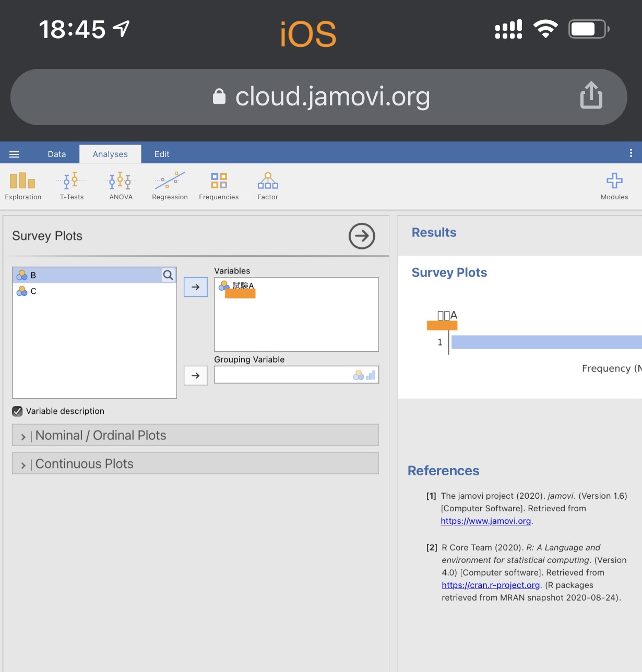The height and width of the screenshot is (672, 642).
Task: Open the https://cran.r-project.org link
Action: tap(491, 585)
